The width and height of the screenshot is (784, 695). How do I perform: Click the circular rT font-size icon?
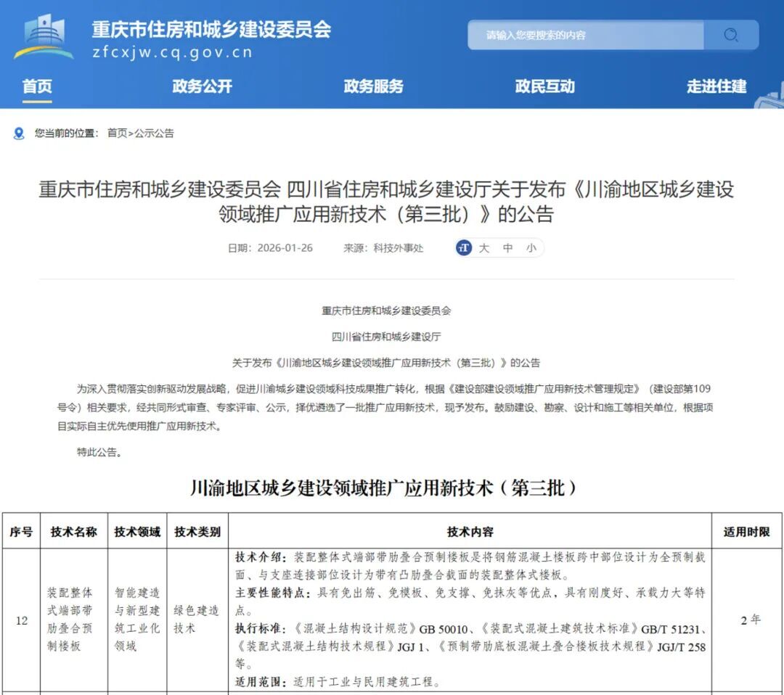[462, 248]
